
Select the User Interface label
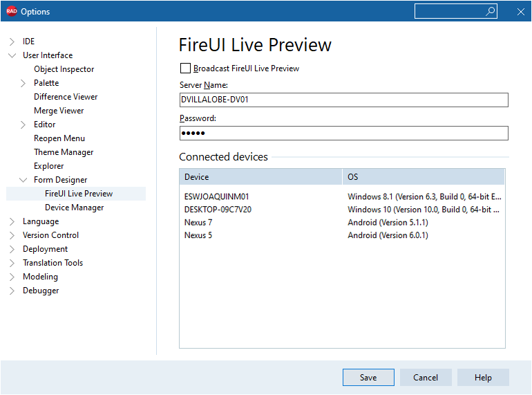click(x=48, y=55)
